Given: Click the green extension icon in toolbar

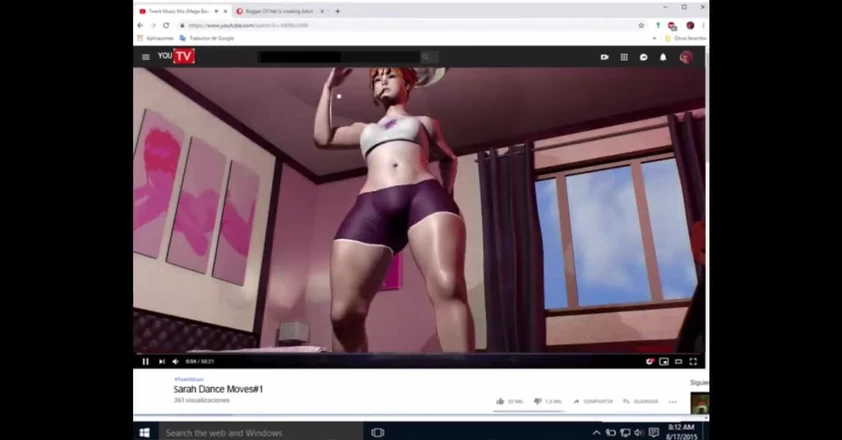Looking at the screenshot, I should click(658, 25).
